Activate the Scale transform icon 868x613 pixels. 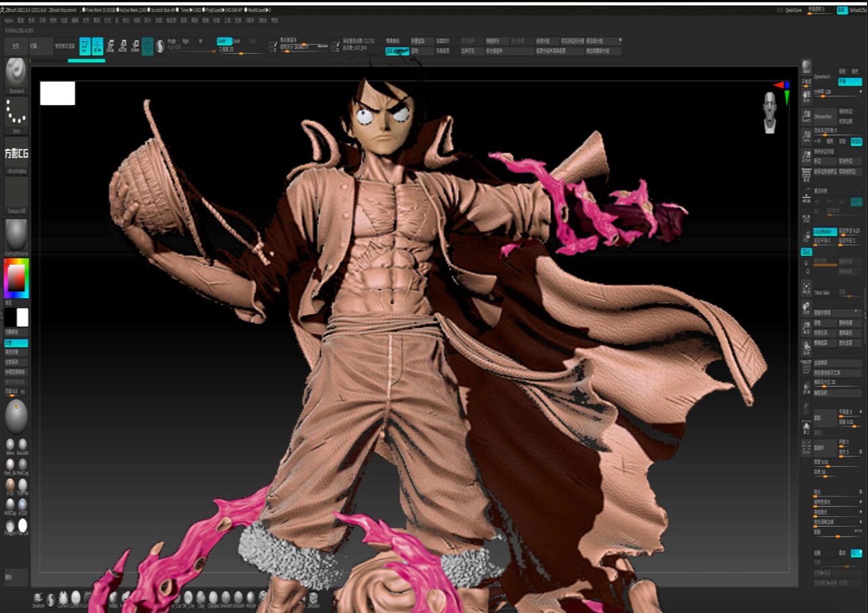123,46
